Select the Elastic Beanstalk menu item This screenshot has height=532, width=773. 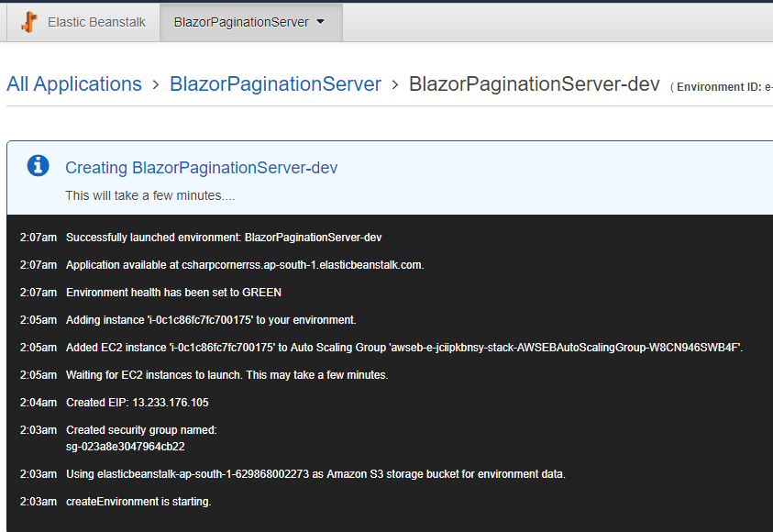(x=94, y=22)
